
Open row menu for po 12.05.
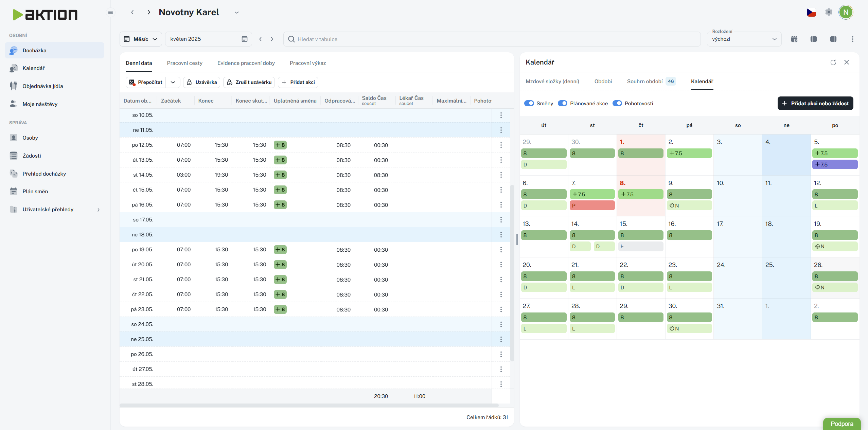[501, 145]
